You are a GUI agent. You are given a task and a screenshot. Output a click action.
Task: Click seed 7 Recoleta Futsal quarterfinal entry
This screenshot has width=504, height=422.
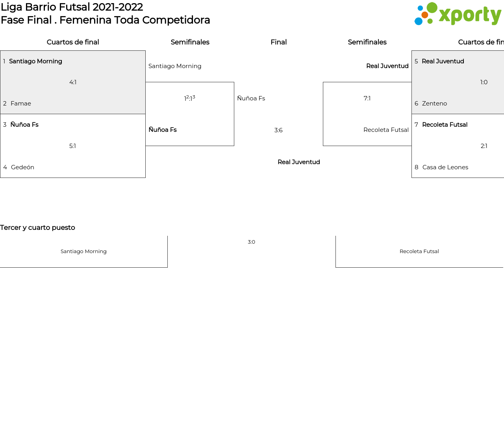(445, 125)
